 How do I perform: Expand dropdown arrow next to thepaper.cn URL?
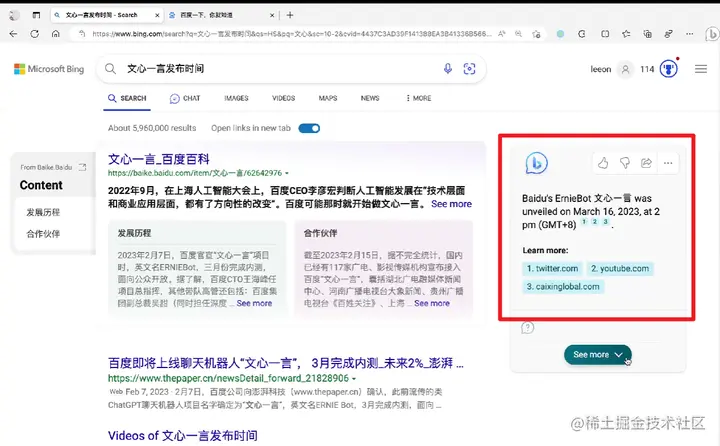pos(354,378)
